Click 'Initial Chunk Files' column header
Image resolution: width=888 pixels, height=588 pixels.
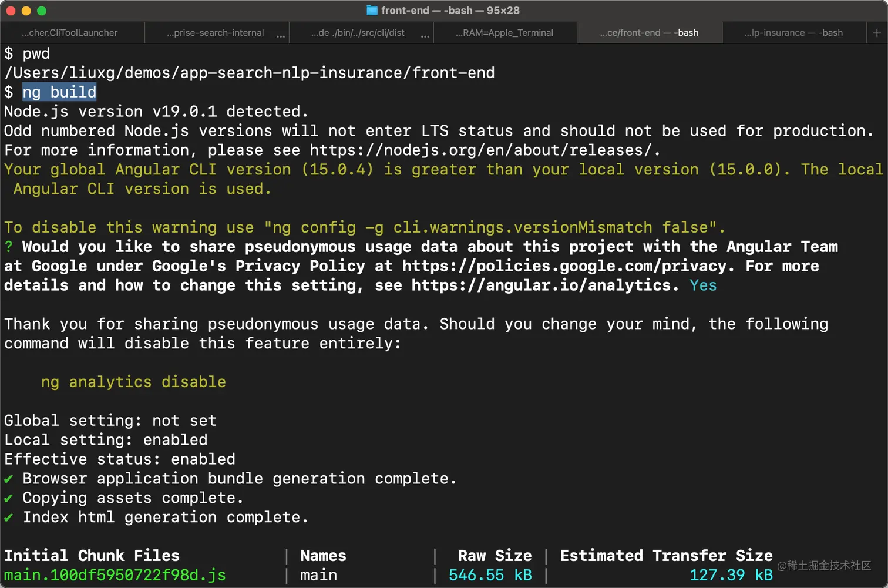[92, 556]
